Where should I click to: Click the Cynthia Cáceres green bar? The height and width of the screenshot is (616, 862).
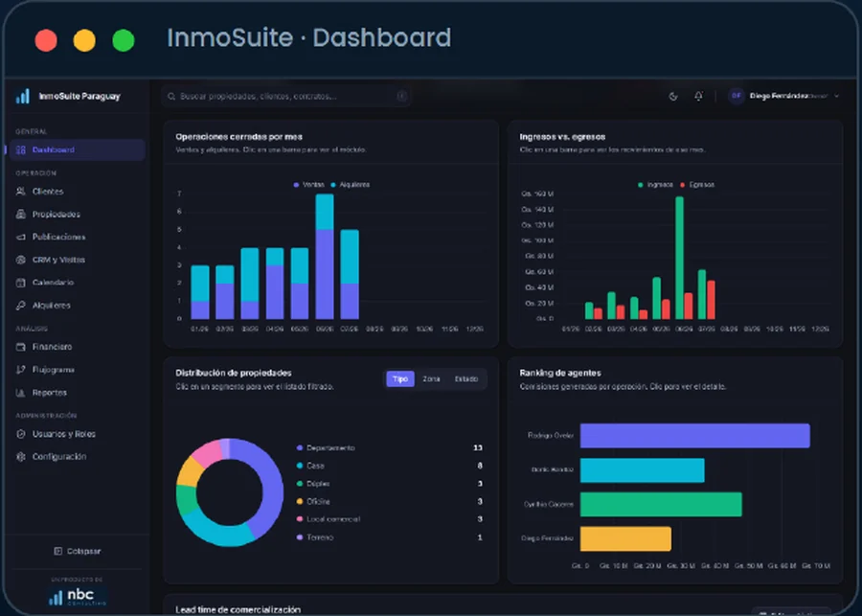coord(661,504)
